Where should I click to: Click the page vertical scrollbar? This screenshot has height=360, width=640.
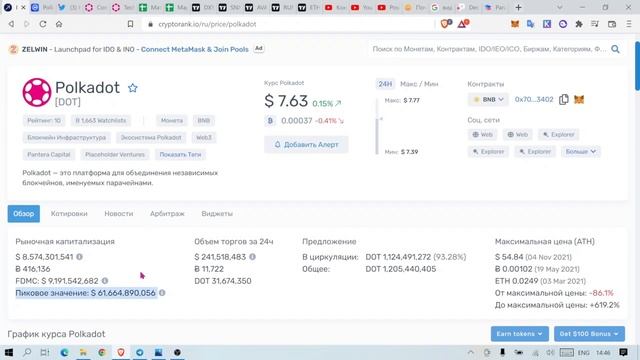[x=637, y=65]
